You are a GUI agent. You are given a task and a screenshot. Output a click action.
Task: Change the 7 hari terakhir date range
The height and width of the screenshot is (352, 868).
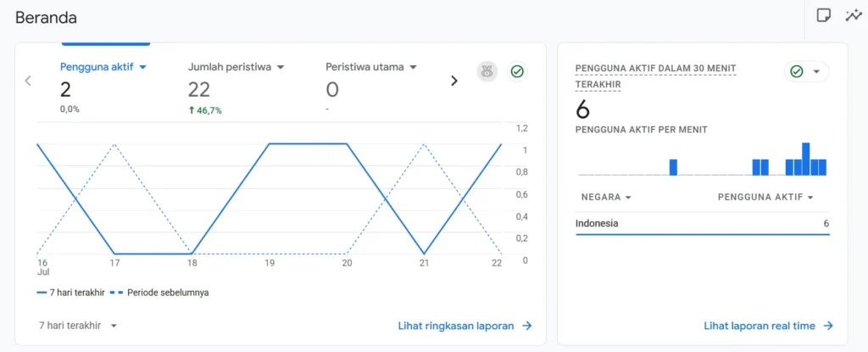(77, 326)
